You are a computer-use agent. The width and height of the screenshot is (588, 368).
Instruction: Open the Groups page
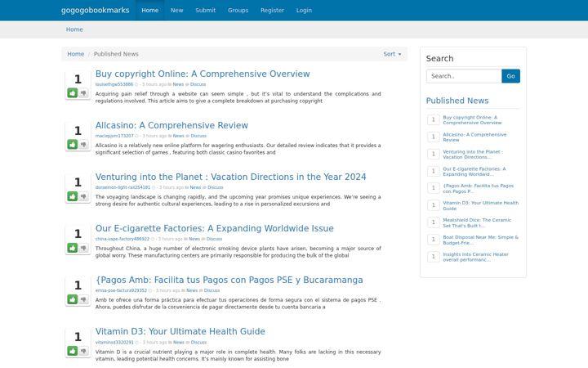pyautogui.click(x=238, y=10)
